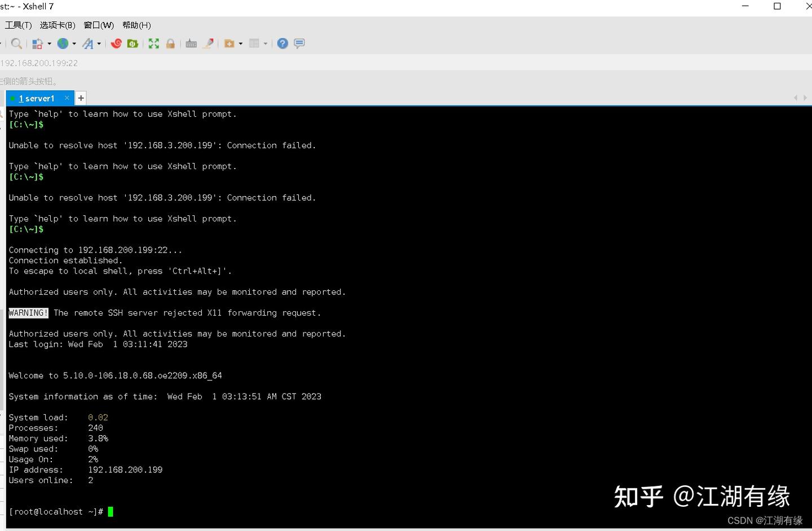This screenshot has width=812, height=531.
Task: Toggle full screen mode
Action: click(x=153, y=43)
